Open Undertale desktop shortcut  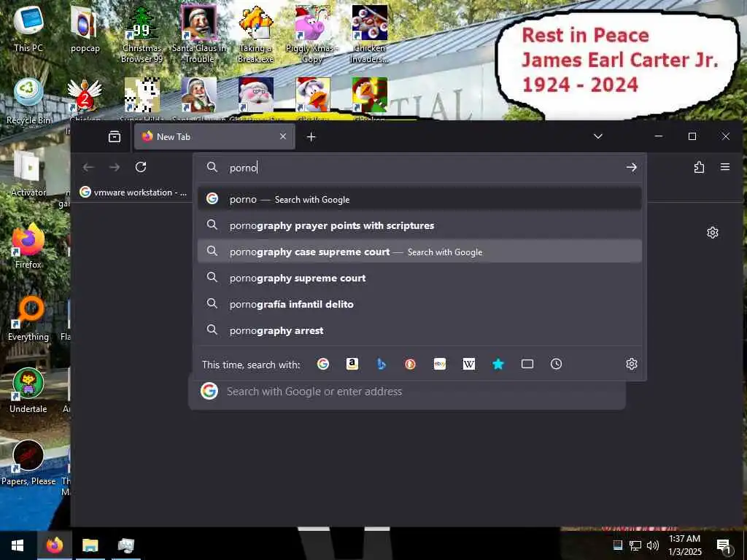click(28, 391)
